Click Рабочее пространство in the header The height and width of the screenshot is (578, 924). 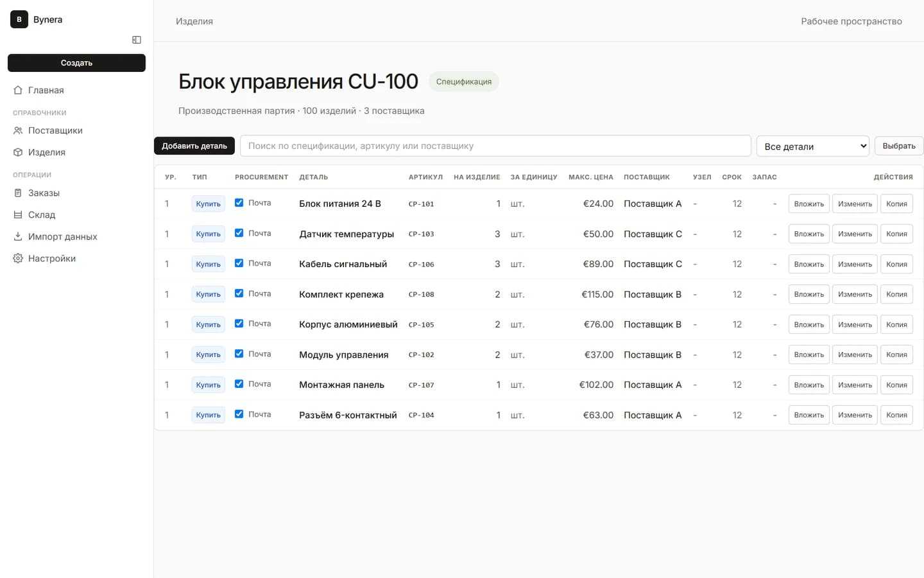851,21
